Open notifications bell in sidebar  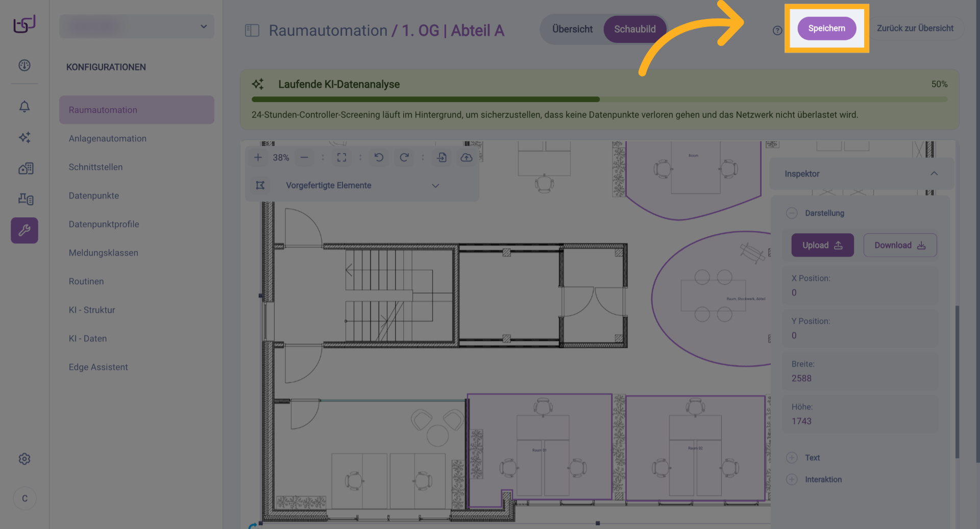pyautogui.click(x=24, y=107)
